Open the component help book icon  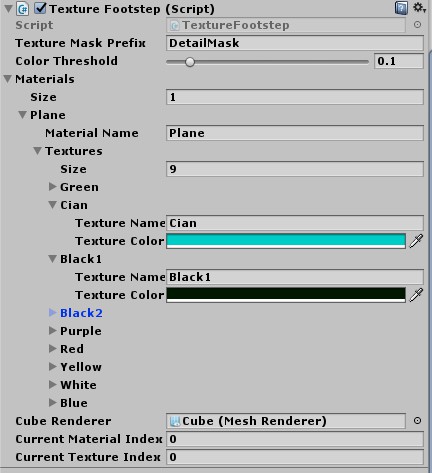[x=401, y=8]
